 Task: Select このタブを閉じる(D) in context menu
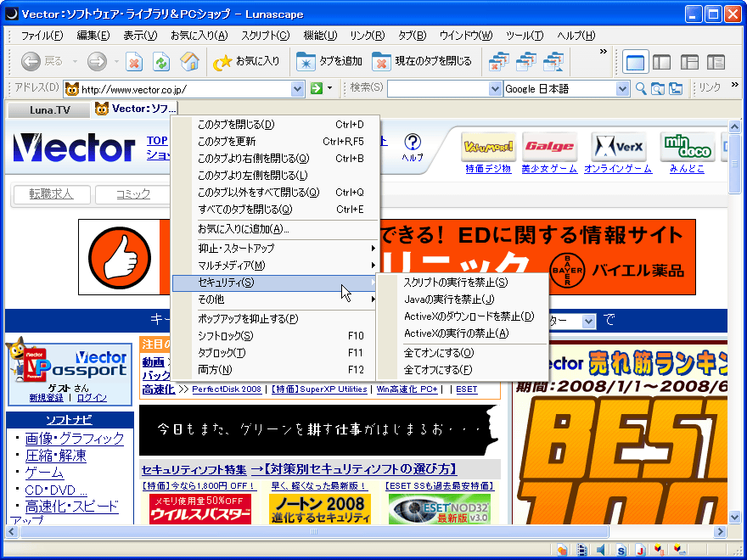[275, 125]
